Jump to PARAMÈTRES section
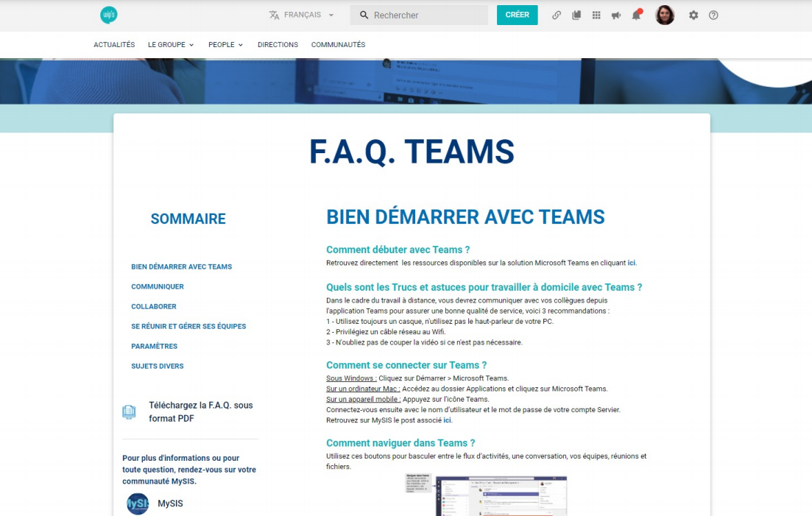Screen dimensions: 812x516 click(155, 346)
